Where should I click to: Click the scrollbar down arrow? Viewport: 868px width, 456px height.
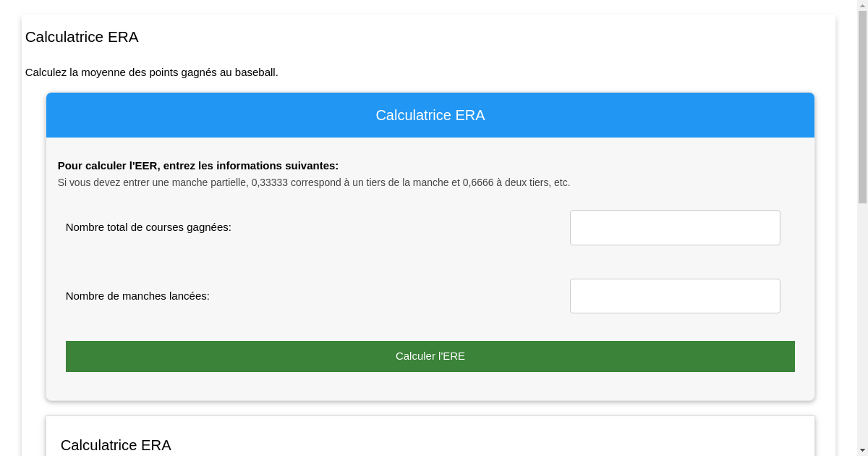pyautogui.click(x=862, y=451)
